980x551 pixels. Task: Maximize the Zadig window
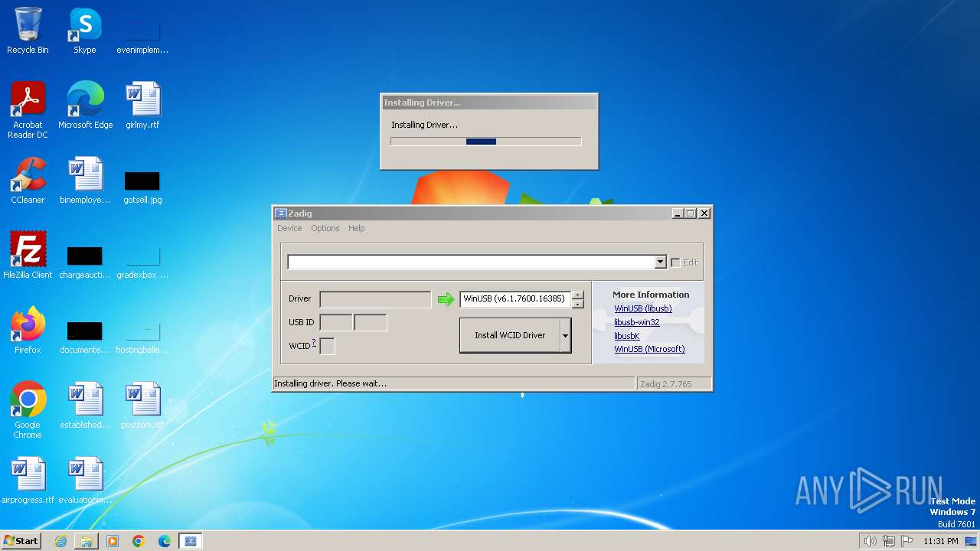coord(691,214)
